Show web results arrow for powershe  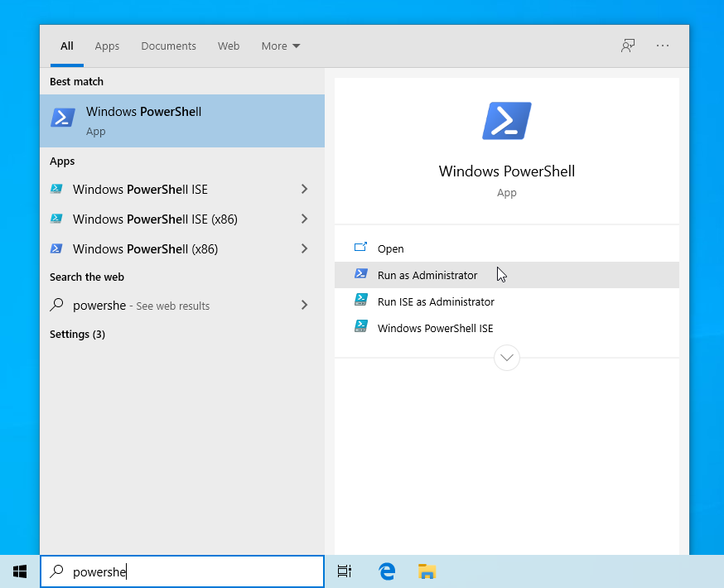tap(304, 306)
